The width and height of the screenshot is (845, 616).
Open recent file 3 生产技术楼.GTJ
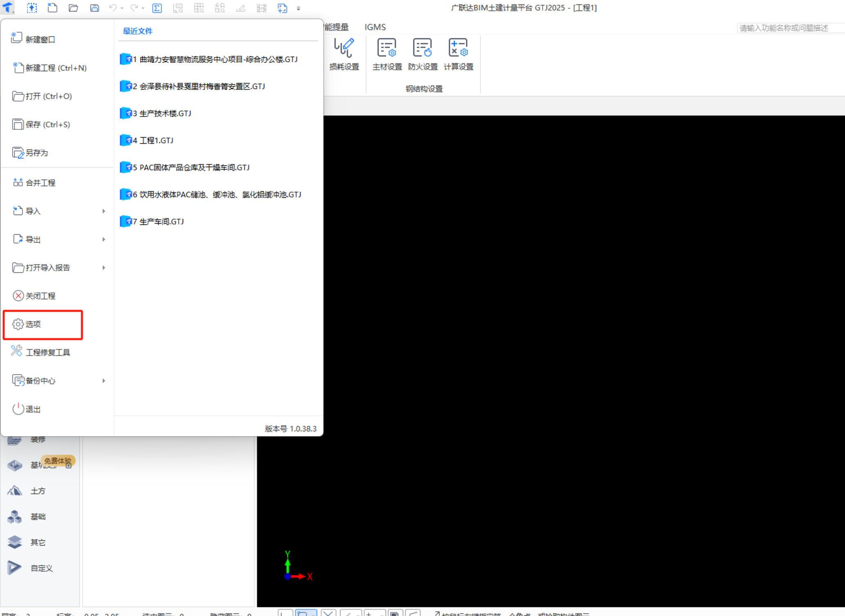point(156,113)
